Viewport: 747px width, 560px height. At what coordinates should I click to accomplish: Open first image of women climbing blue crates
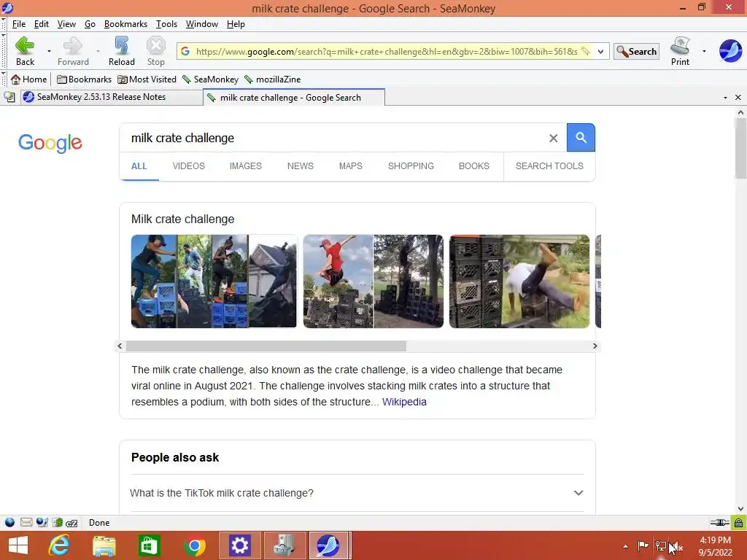214,281
